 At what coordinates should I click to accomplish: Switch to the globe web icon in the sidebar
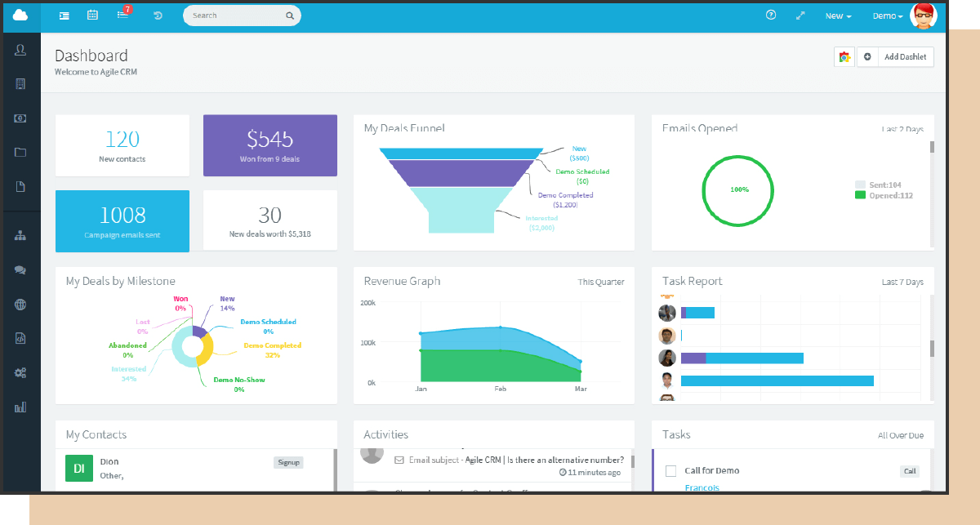20,304
